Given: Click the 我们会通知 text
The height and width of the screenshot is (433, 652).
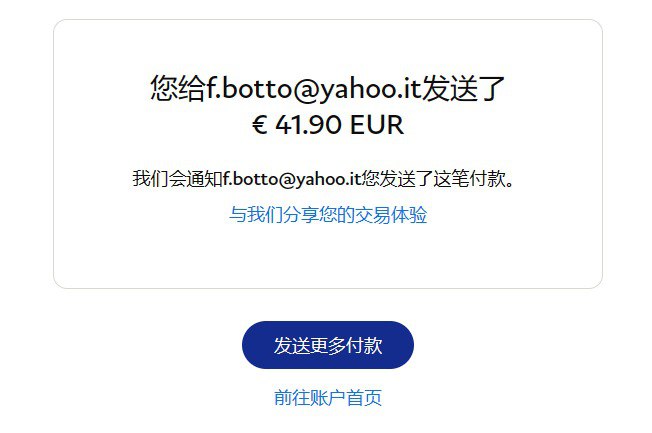Looking at the screenshot, I should [177, 179].
